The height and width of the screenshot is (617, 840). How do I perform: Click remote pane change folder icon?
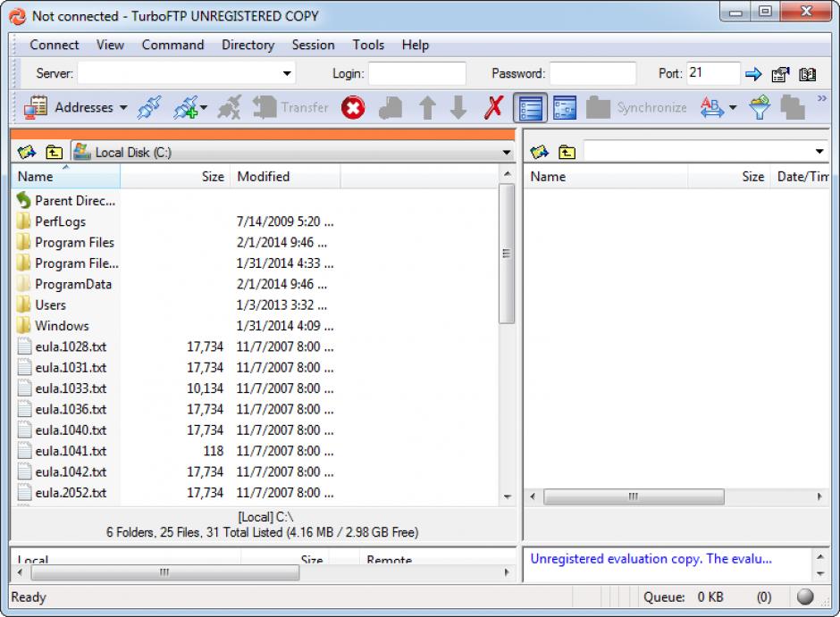tap(540, 153)
